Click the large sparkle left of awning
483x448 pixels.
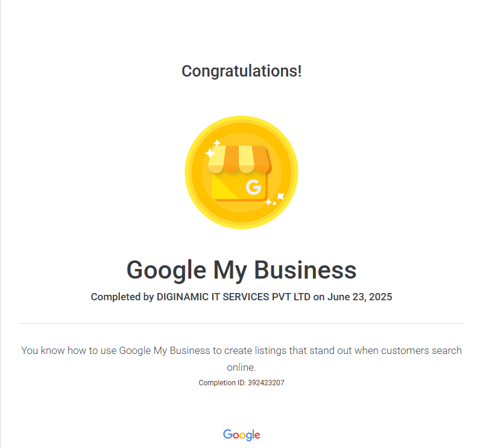210,153
